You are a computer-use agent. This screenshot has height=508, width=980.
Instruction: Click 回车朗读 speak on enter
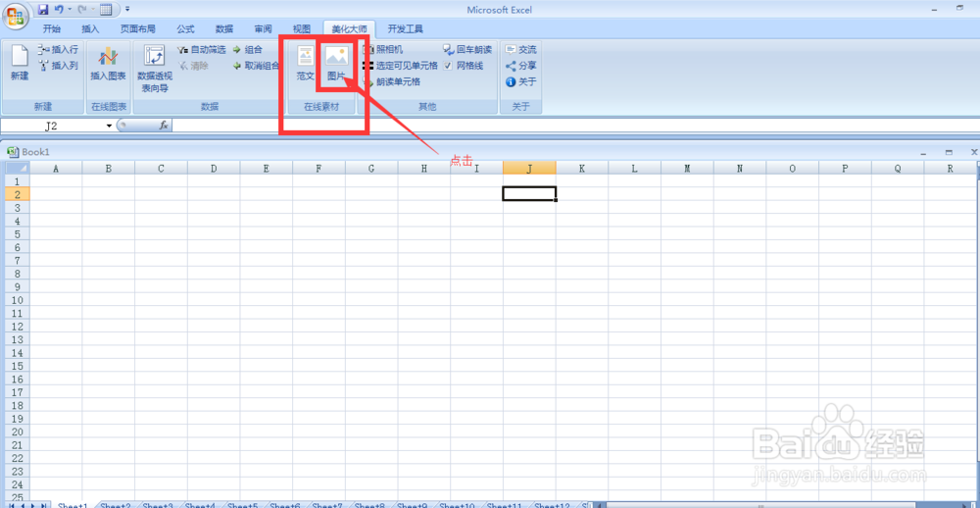tap(468, 49)
